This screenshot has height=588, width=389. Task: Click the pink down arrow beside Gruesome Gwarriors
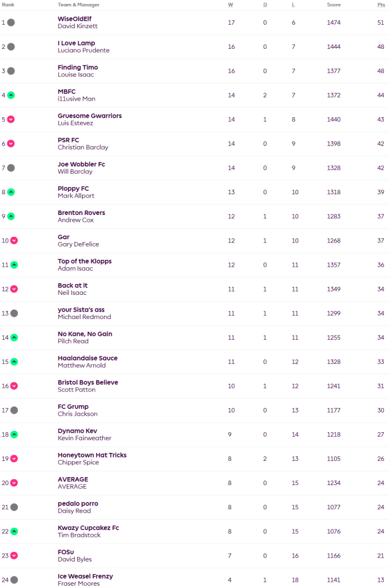pyautogui.click(x=11, y=120)
